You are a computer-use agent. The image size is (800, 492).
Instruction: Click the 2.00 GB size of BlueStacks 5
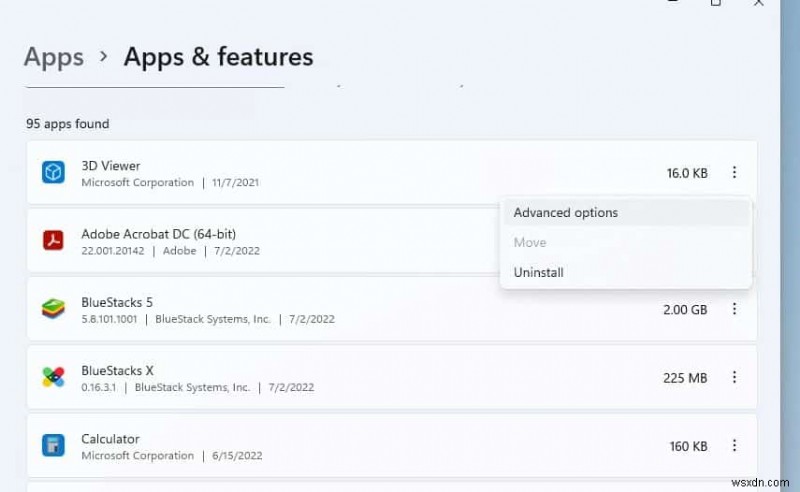tap(685, 310)
